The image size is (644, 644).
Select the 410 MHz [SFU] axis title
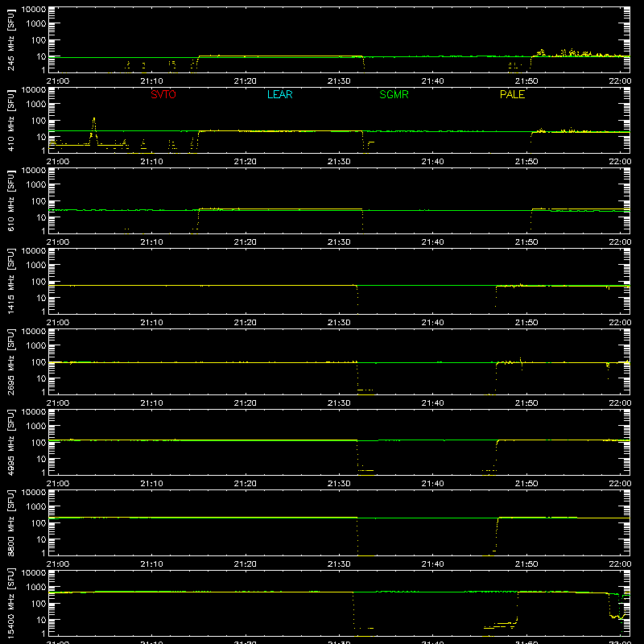pos(11,120)
